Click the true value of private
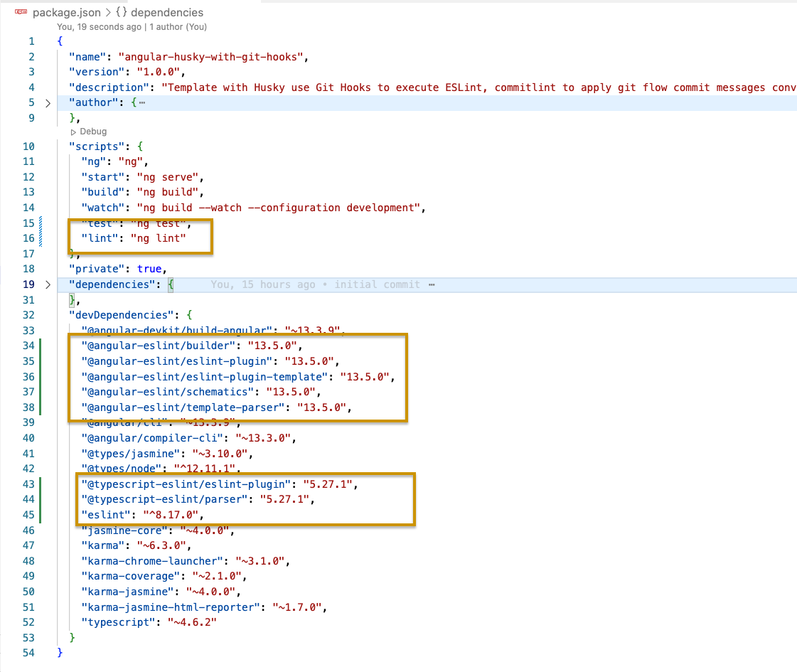Viewport: 797px width, 672px height. (x=150, y=269)
